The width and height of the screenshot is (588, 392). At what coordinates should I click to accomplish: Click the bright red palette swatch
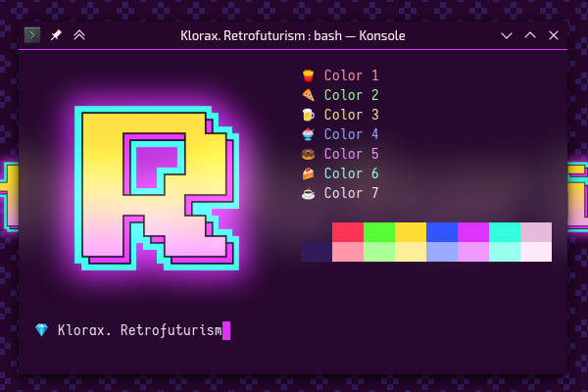(x=348, y=232)
